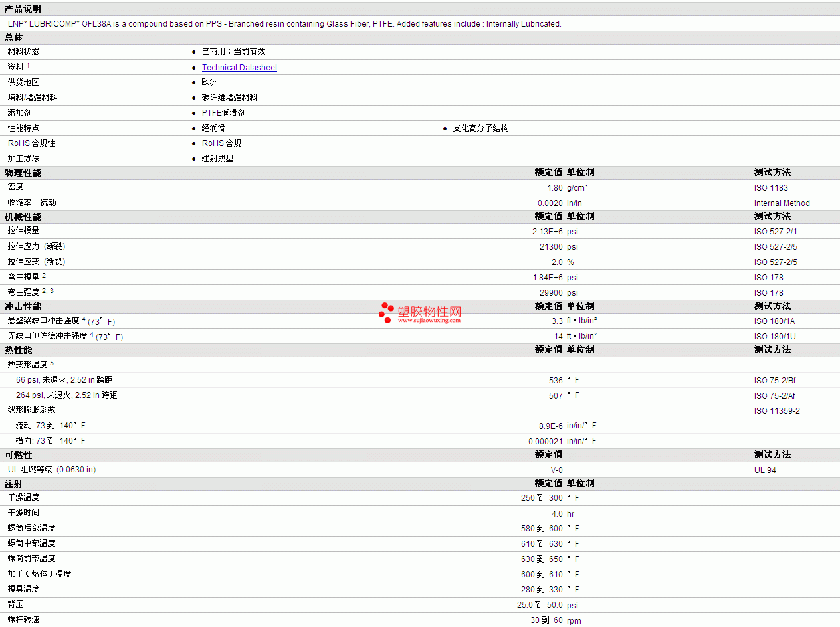Click the ISO 1183 test method
Image resolution: width=840 pixels, height=627 pixels.
[x=771, y=188]
